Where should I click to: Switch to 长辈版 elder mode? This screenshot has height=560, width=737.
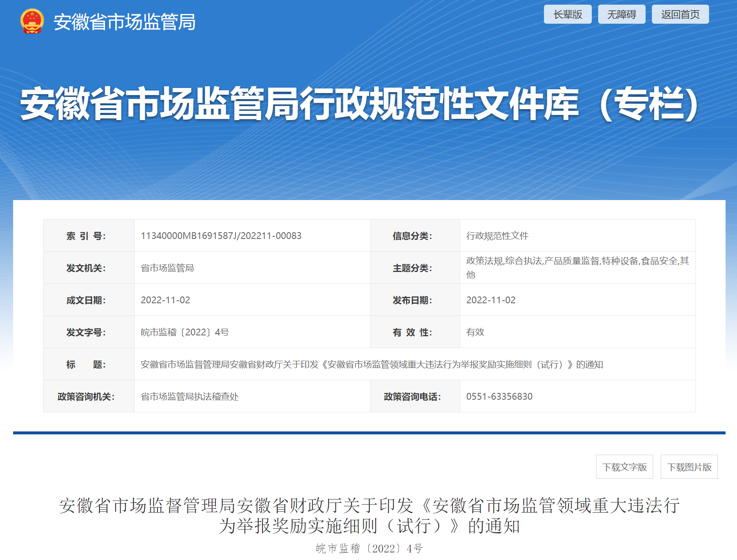point(567,14)
